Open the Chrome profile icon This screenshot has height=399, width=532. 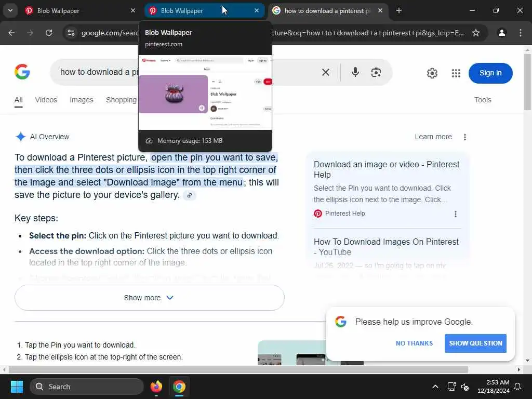(502, 33)
